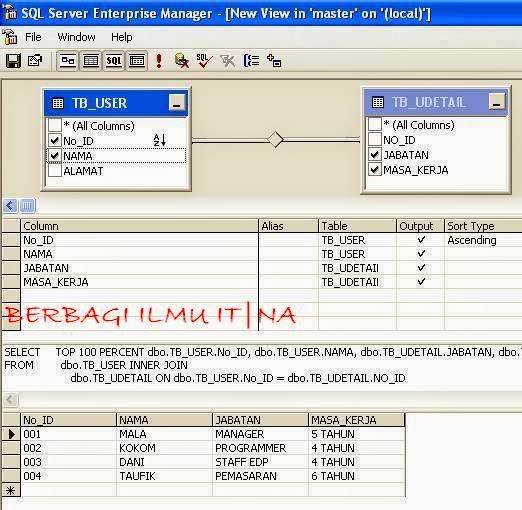Toggle the Show Results Pane button

click(137, 61)
